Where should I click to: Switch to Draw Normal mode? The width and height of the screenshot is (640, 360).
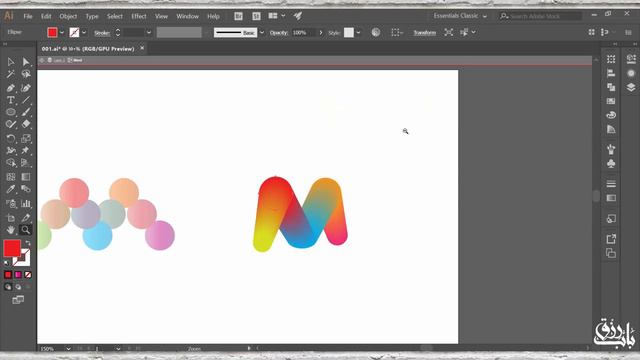(8, 287)
